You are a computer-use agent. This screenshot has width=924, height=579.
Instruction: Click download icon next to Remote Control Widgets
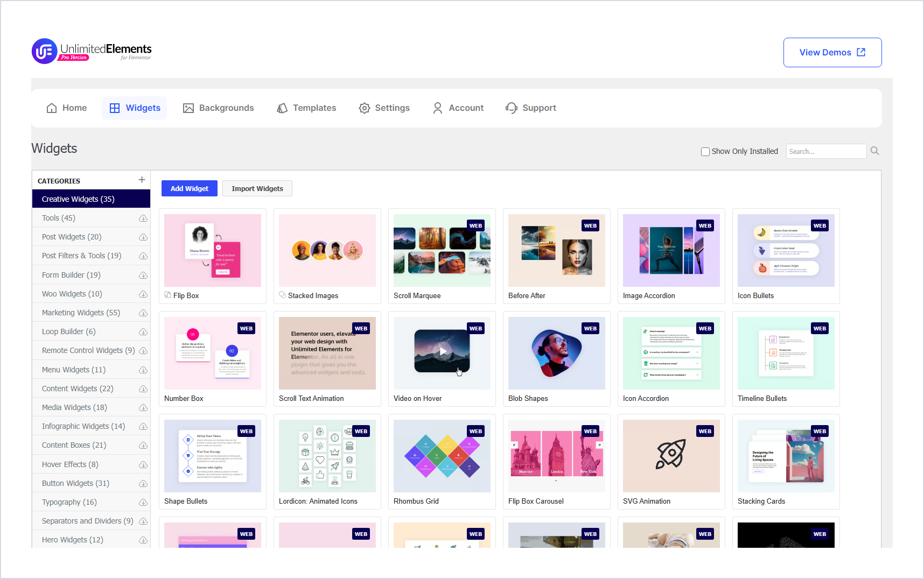click(143, 351)
